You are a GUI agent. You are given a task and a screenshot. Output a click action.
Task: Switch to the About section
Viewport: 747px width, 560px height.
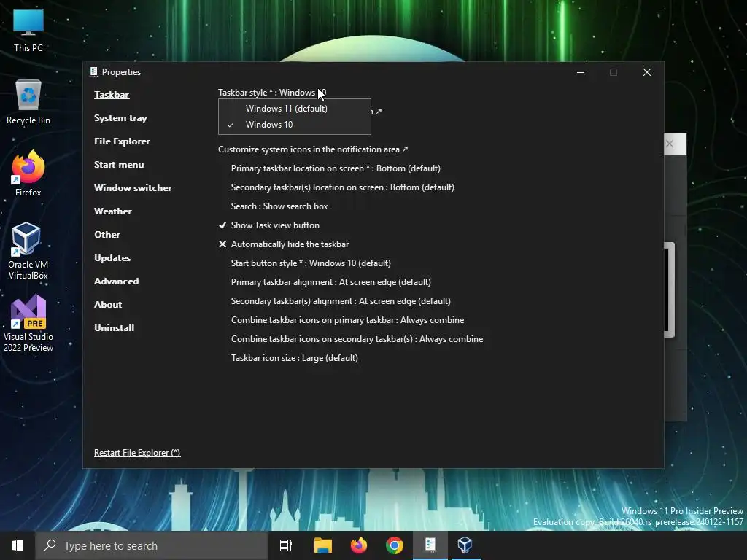pos(108,305)
